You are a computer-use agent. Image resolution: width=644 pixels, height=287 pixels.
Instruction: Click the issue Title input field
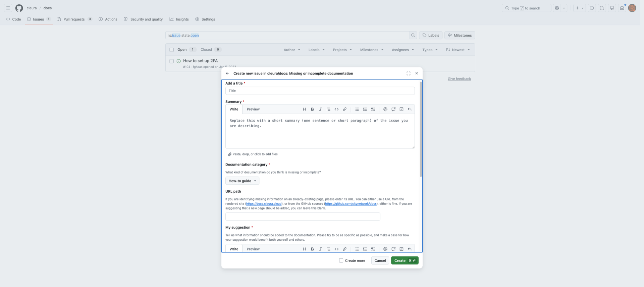[320, 91]
